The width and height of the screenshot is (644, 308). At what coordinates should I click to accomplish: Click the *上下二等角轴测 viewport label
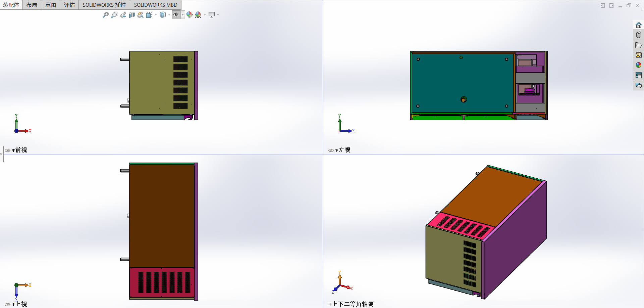point(351,304)
